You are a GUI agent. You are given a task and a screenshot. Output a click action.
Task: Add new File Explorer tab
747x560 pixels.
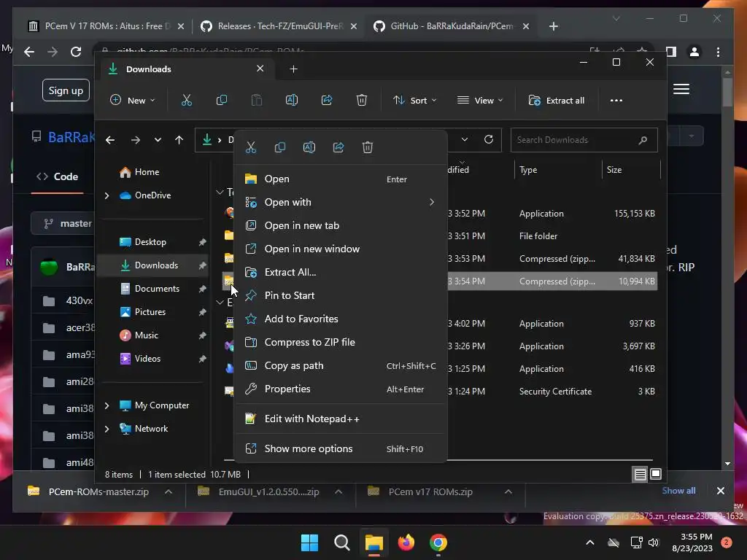coord(293,69)
